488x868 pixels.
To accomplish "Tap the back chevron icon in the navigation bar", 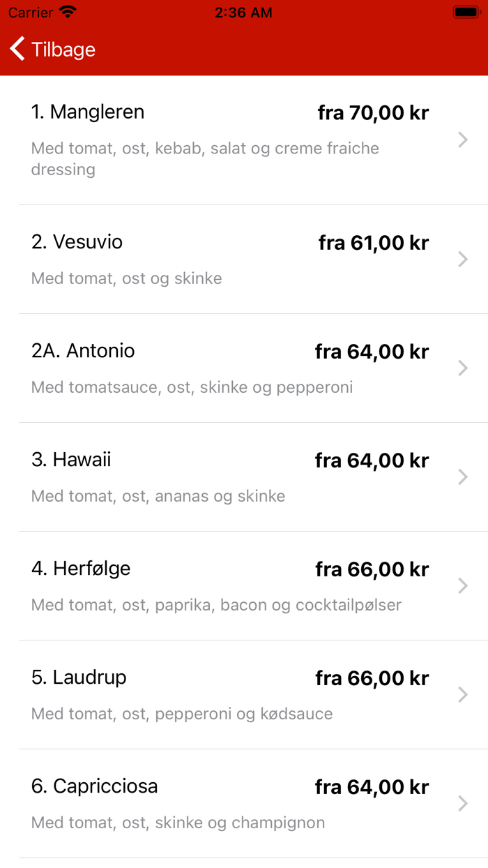I will pyautogui.click(x=15, y=49).
